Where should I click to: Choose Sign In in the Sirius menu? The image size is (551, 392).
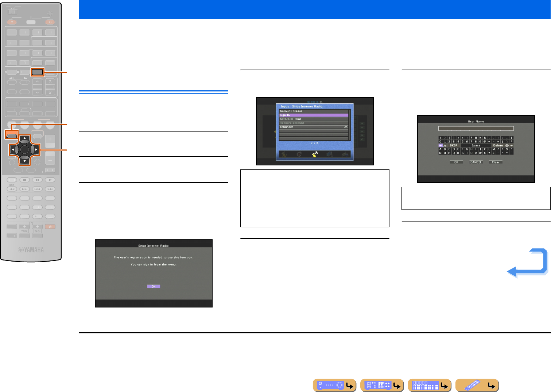click(x=314, y=115)
